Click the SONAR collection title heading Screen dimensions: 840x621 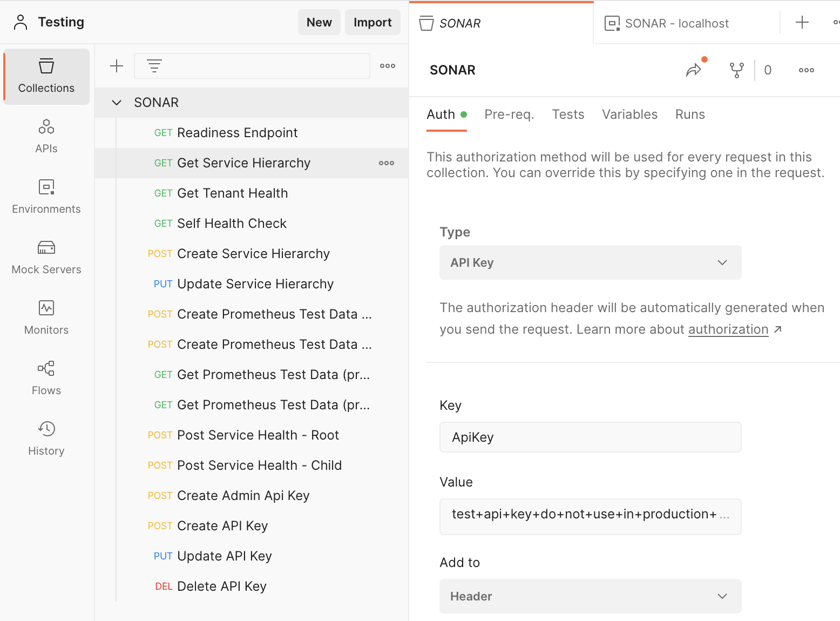coord(452,70)
